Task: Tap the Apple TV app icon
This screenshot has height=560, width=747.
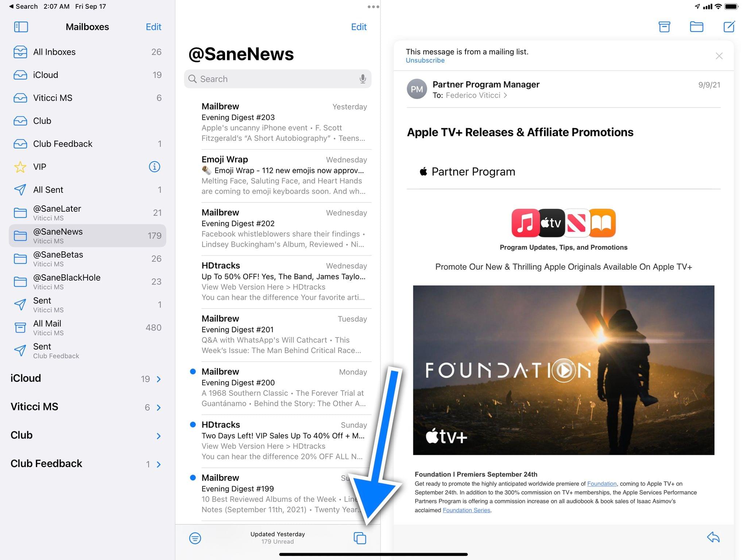Action: [551, 223]
